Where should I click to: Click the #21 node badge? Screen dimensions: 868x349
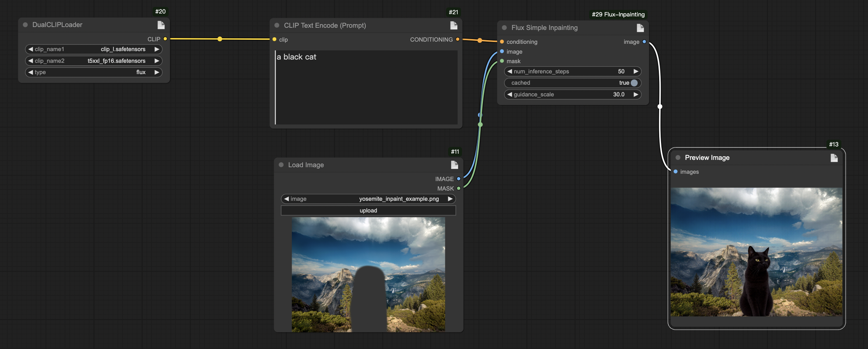point(453,12)
